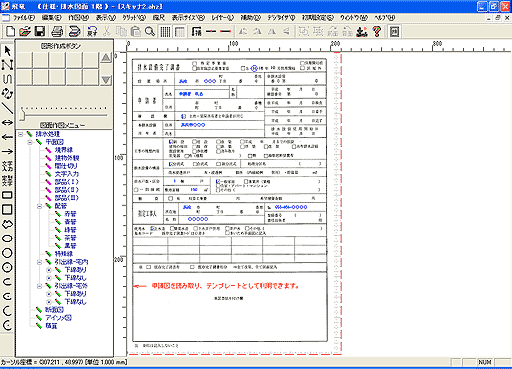Click the save floppy disk icon
The image size is (512, 369).
(40, 32)
